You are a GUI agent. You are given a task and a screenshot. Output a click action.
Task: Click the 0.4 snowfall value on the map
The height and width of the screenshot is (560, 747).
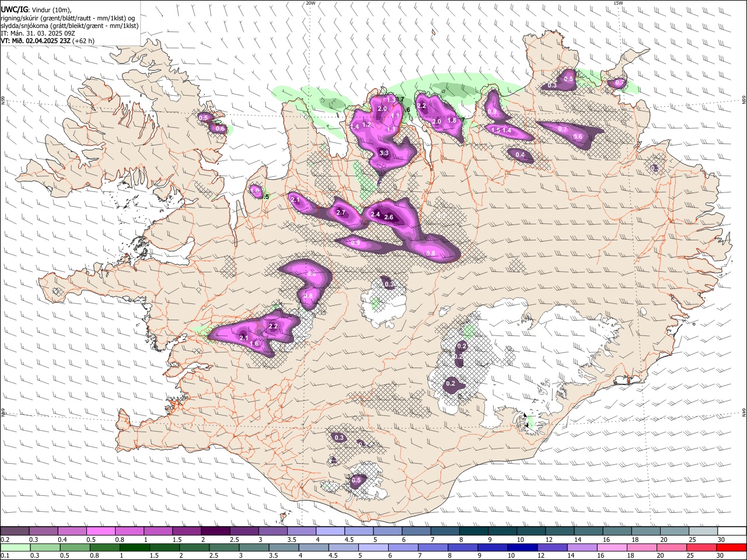coord(521,155)
